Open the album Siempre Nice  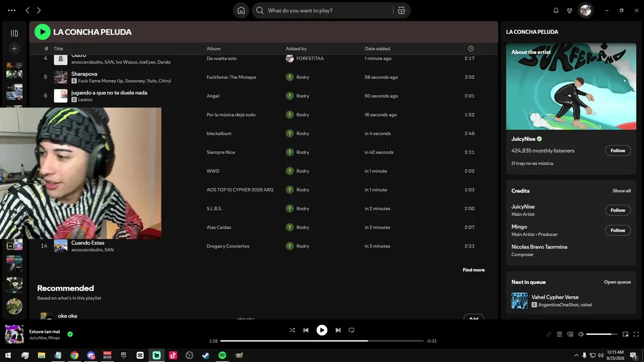click(x=221, y=152)
